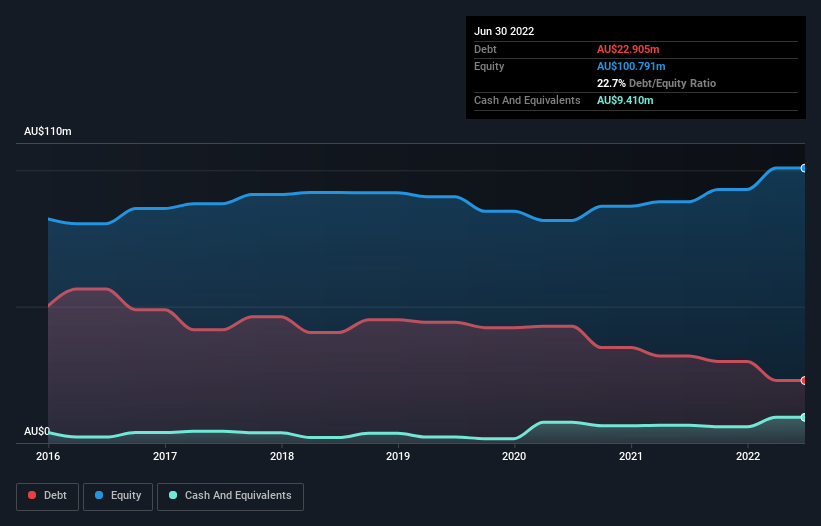Click the AU$9.410m cash value

pyautogui.click(x=625, y=100)
